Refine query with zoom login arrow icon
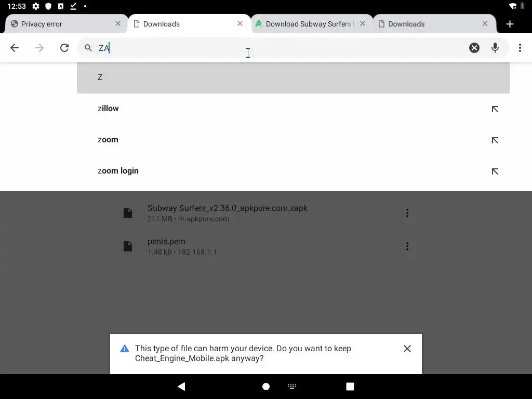 [x=495, y=171]
